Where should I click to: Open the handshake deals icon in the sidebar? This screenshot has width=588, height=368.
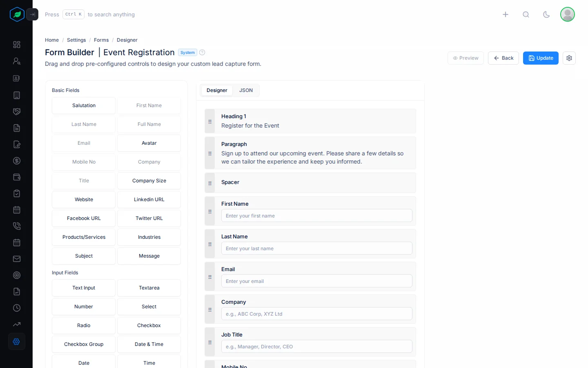click(x=17, y=112)
